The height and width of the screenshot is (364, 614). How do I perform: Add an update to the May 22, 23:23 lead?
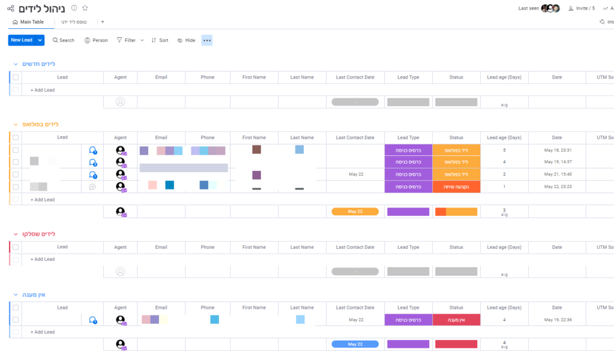92,187
